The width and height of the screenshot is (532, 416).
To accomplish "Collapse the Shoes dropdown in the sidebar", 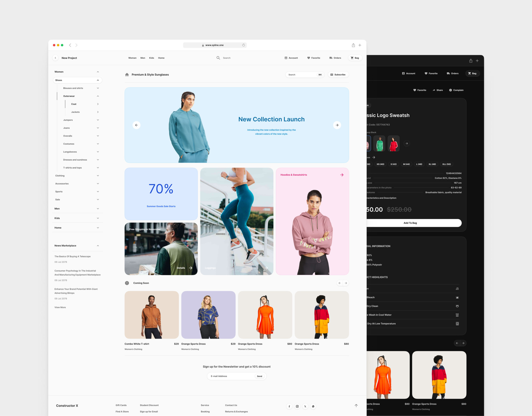I will (98, 80).
